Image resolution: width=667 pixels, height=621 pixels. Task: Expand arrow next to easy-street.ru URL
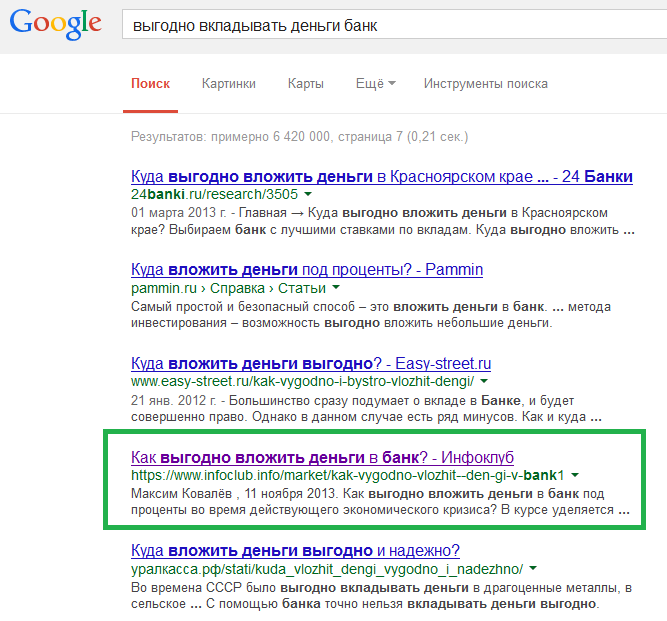point(484,381)
